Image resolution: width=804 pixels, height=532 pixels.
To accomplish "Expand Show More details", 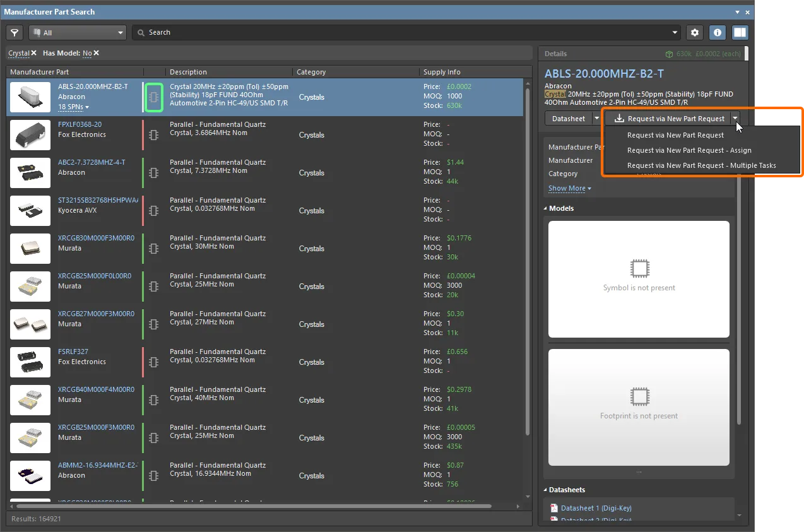I will point(569,189).
